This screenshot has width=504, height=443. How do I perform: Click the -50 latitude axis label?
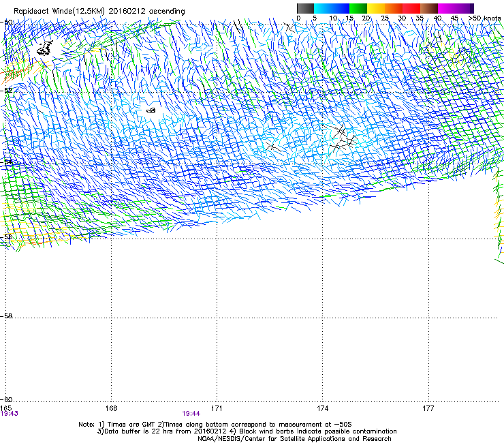click(6, 22)
